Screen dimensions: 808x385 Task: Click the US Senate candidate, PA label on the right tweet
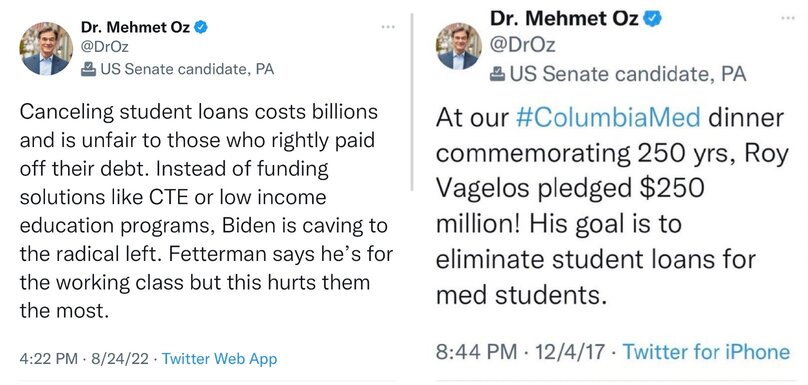click(628, 75)
